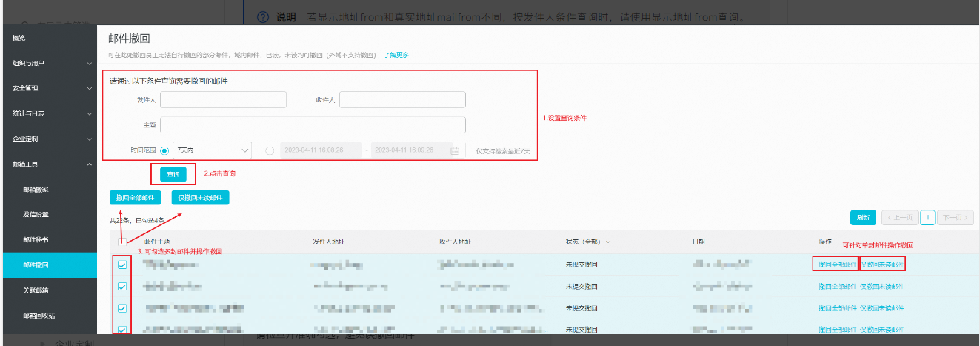
Task: Click the 上一页 pagination button
Action: coord(899,218)
